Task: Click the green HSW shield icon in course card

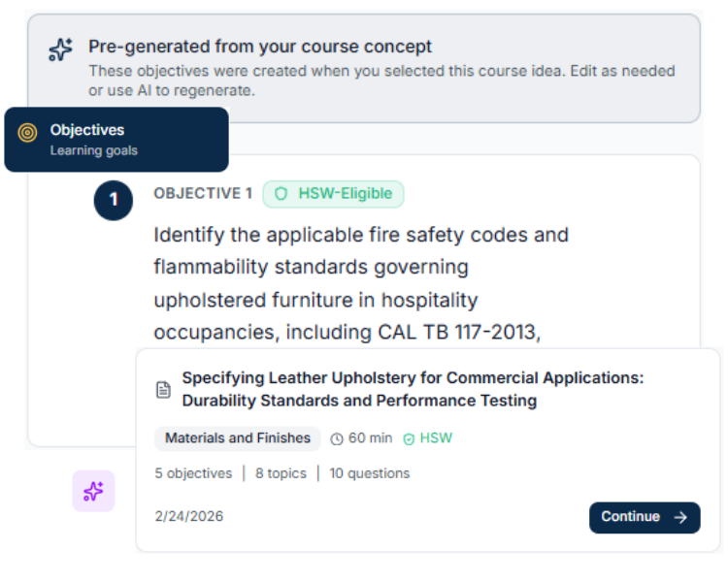Action: (409, 438)
